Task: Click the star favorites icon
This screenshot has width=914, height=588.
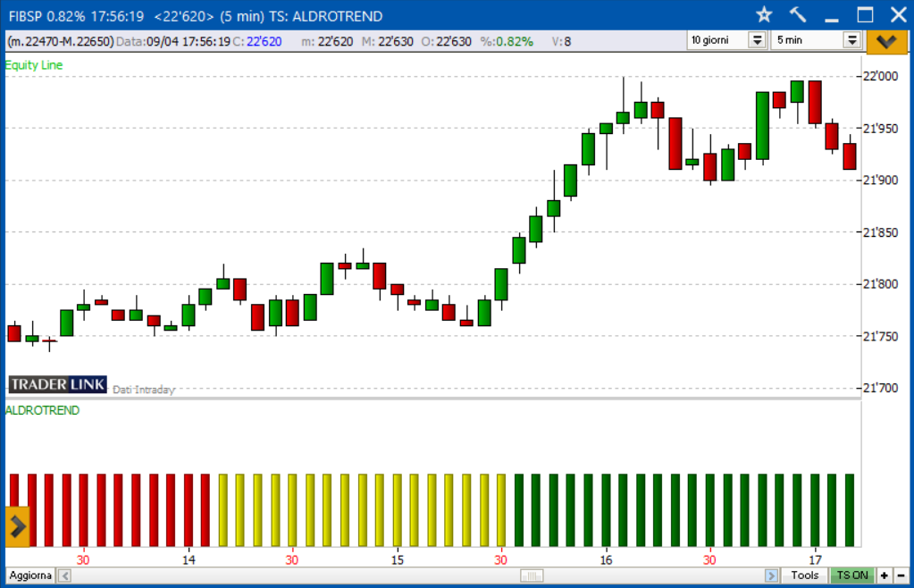Action: pyautogui.click(x=764, y=15)
